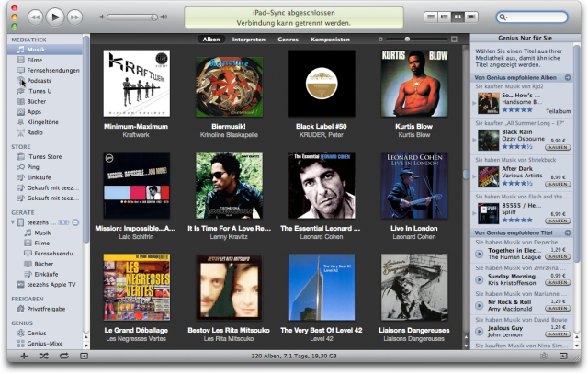Select the Genres tab
The width and height of the screenshot is (588, 374).
288,40
